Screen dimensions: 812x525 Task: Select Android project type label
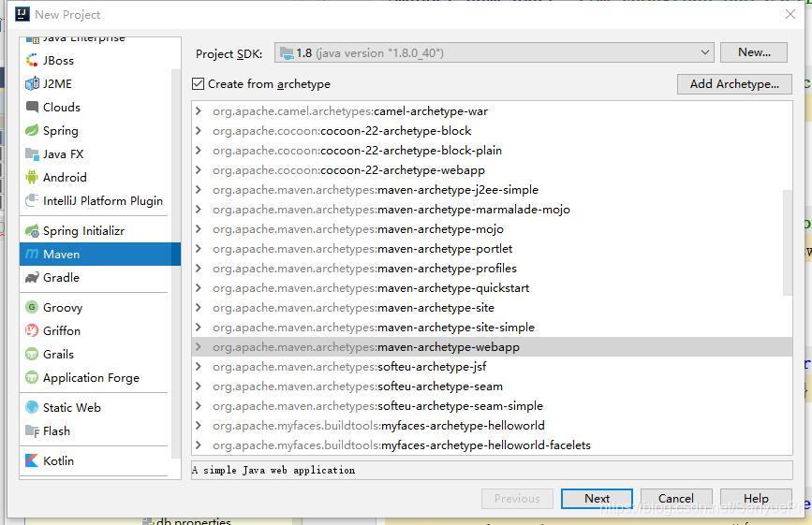pos(65,178)
